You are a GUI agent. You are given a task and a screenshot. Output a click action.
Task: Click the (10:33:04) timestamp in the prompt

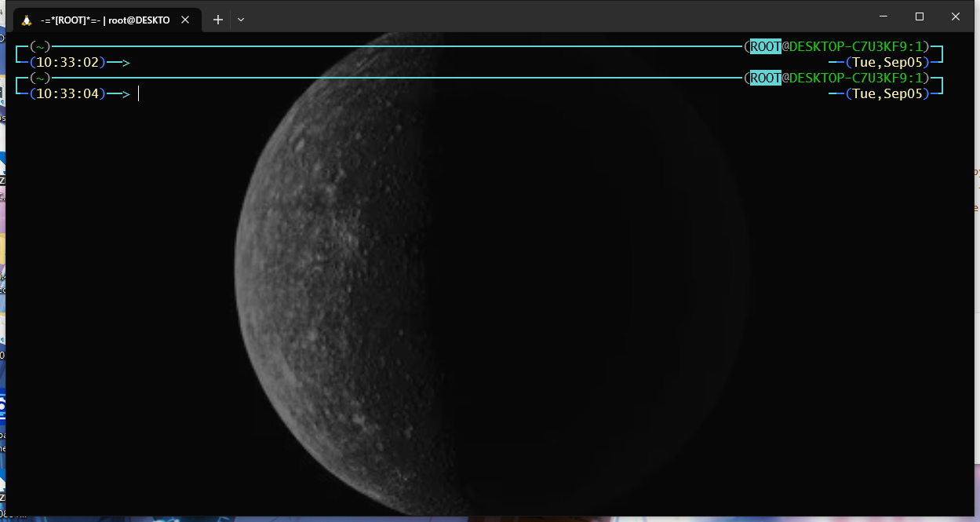(67, 93)
